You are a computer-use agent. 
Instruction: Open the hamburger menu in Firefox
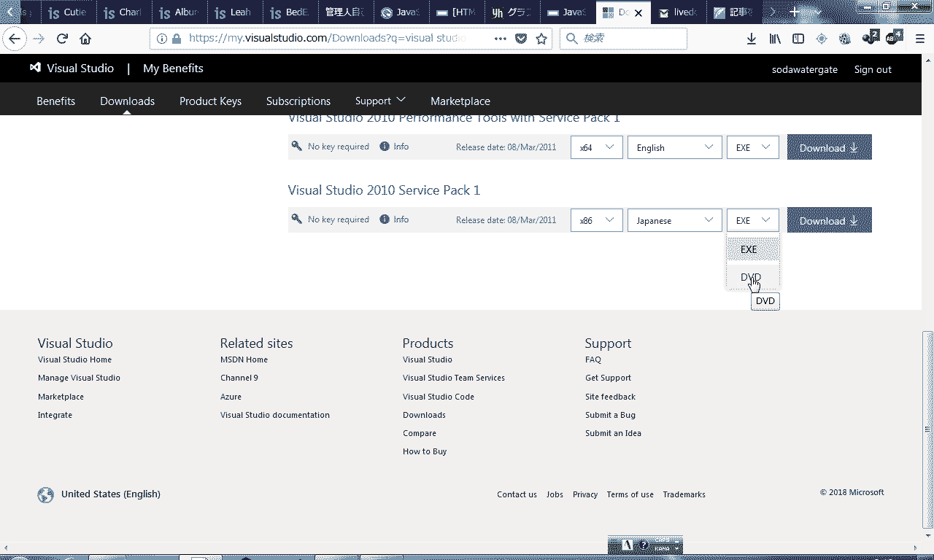click(x=919, y=38)
